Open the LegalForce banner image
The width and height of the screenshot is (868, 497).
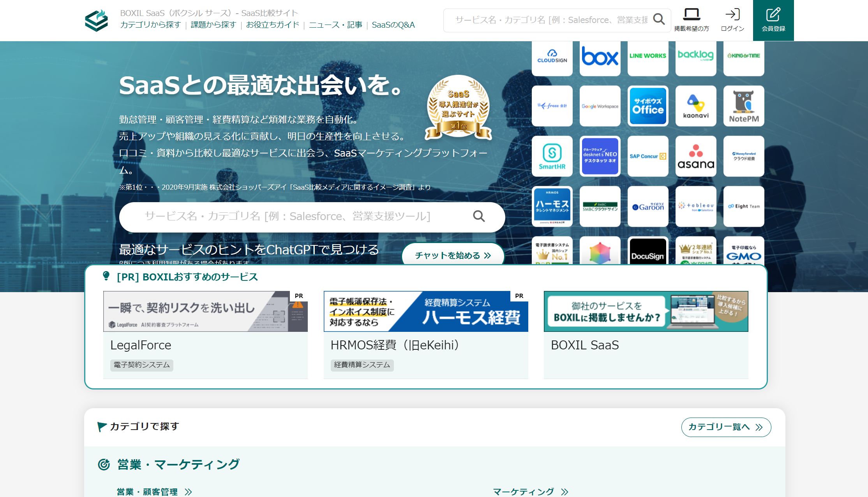coord(205,311)
